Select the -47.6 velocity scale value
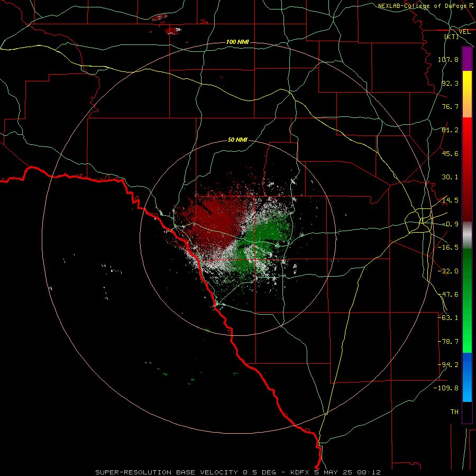 pyautogui.click(x=448, y=295)
